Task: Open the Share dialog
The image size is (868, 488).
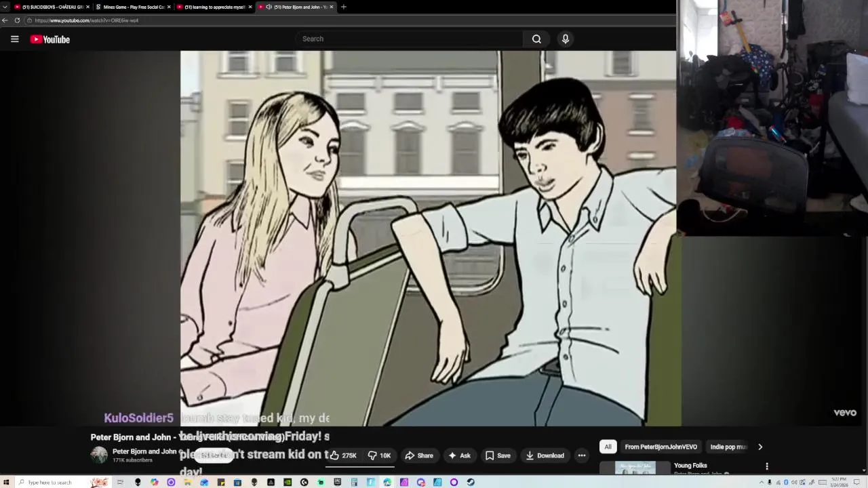Action: (x=419, y=455)
